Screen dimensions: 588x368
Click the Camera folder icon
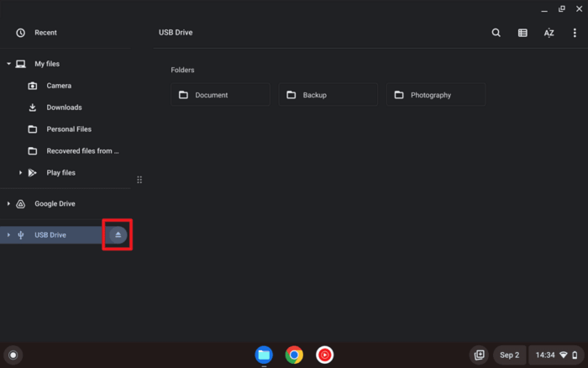coord(33,86)
